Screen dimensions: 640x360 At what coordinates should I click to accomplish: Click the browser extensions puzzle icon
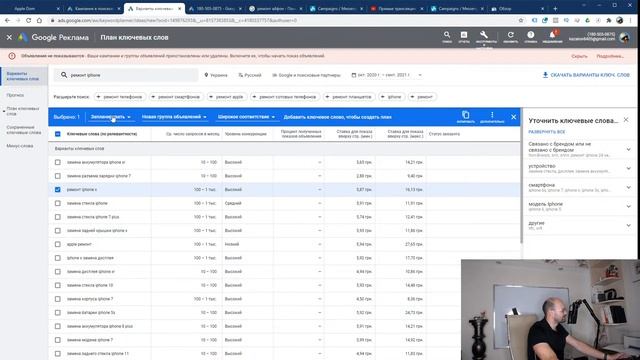[609, 20]
